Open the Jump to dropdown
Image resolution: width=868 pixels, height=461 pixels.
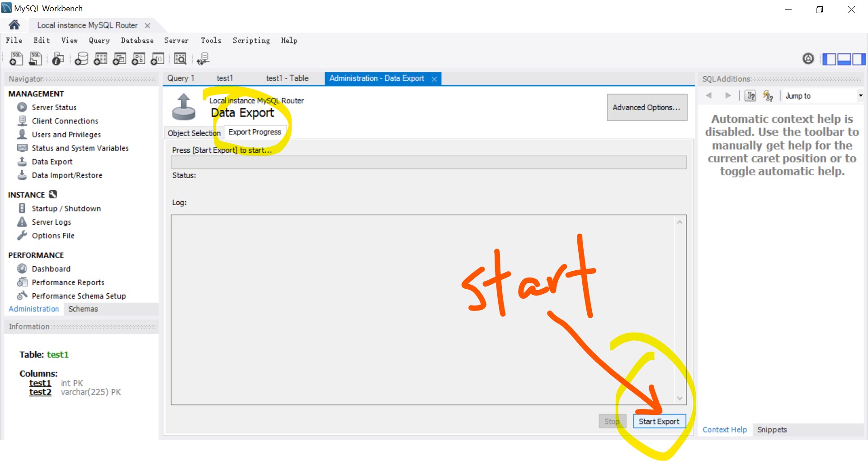point(824,95)
